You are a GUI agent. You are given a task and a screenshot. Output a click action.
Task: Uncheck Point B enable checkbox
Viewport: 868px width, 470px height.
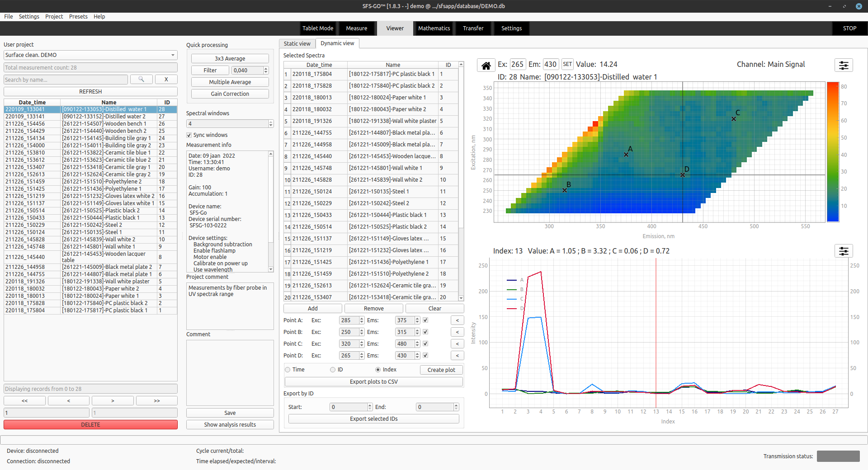425,332
